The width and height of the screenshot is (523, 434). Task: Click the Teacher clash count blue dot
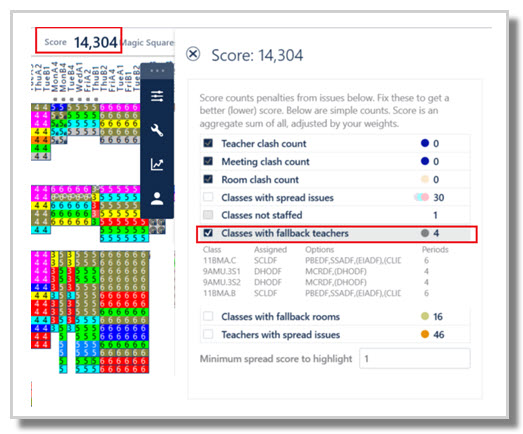(425, 143)
